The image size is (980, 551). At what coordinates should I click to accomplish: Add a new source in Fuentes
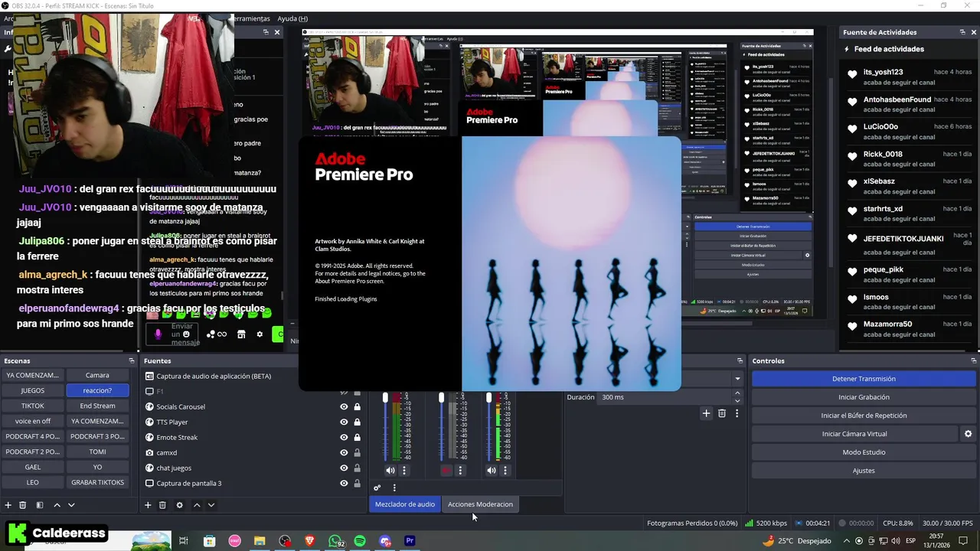[x=148, y=505]
